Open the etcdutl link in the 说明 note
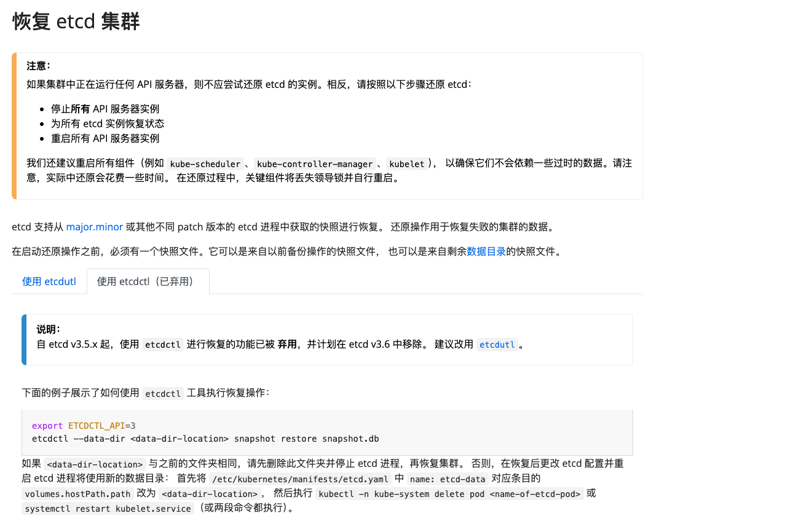 pyautogui.click(x=497, y=345)
